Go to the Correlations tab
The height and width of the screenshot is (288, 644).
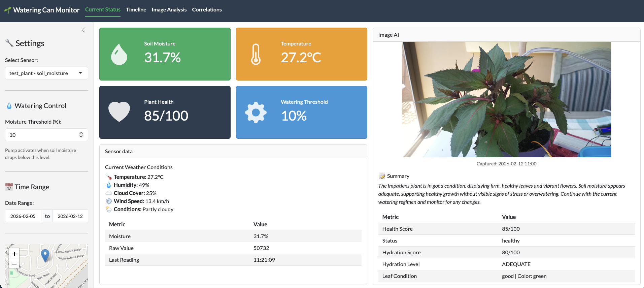point(207,10)
